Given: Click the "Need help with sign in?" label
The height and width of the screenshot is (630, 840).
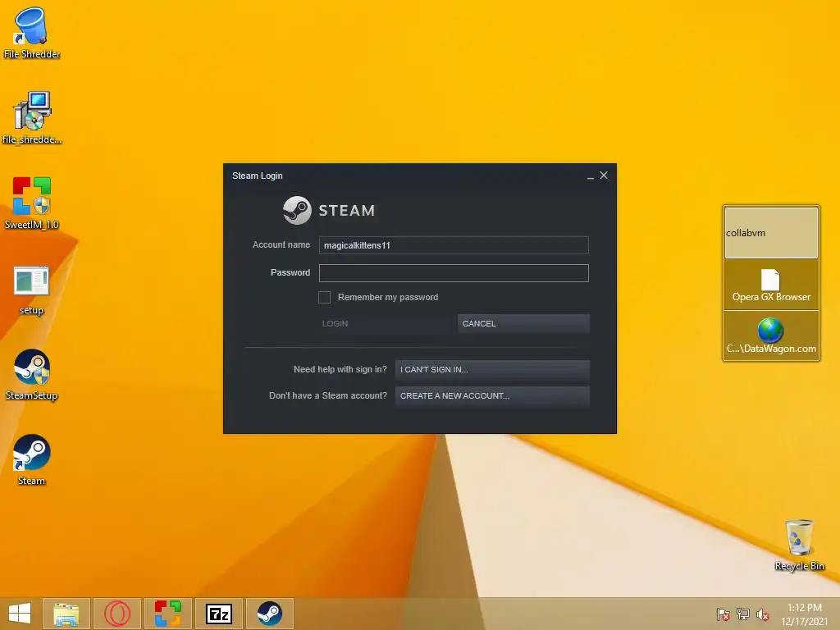Looking at the screenshot, I should pyautogui.click(x=340, y=369).
